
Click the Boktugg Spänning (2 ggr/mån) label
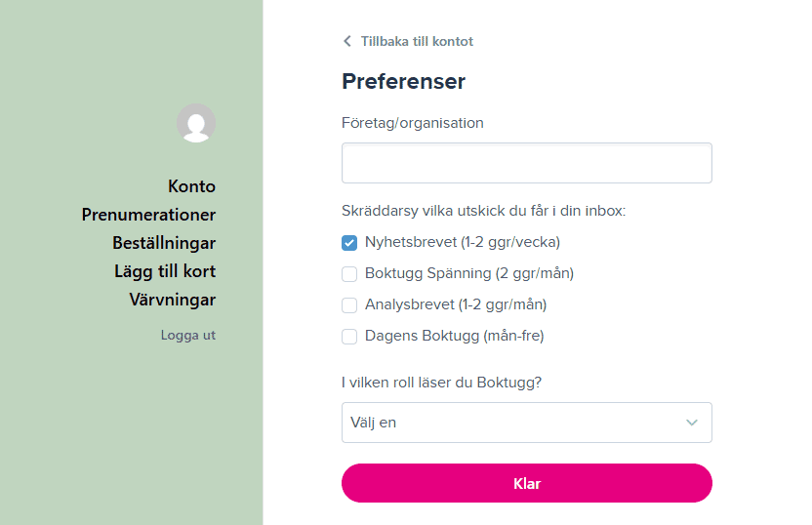tap(469, 273)
